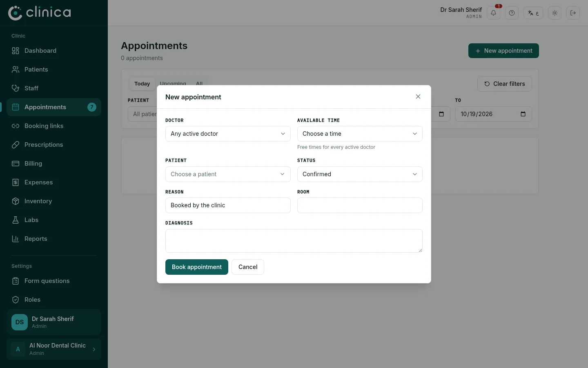Click into the Room input field
This screenshot has width=588, height=368.
(x=360, y=205)
